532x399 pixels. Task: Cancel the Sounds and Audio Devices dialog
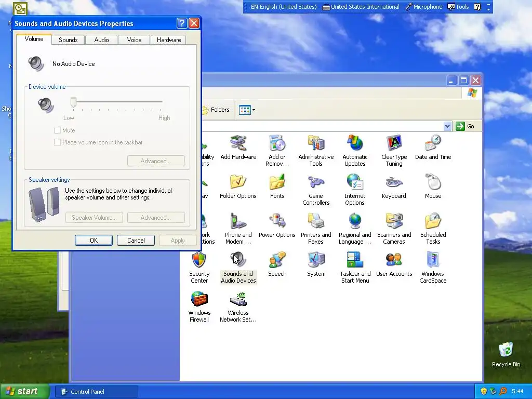tap(136, 240)
